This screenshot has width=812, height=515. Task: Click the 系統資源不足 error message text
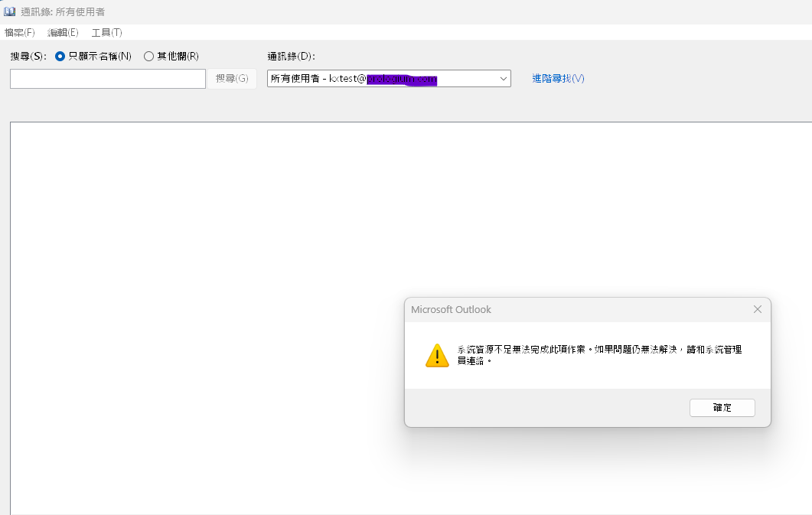click(599, 355)
